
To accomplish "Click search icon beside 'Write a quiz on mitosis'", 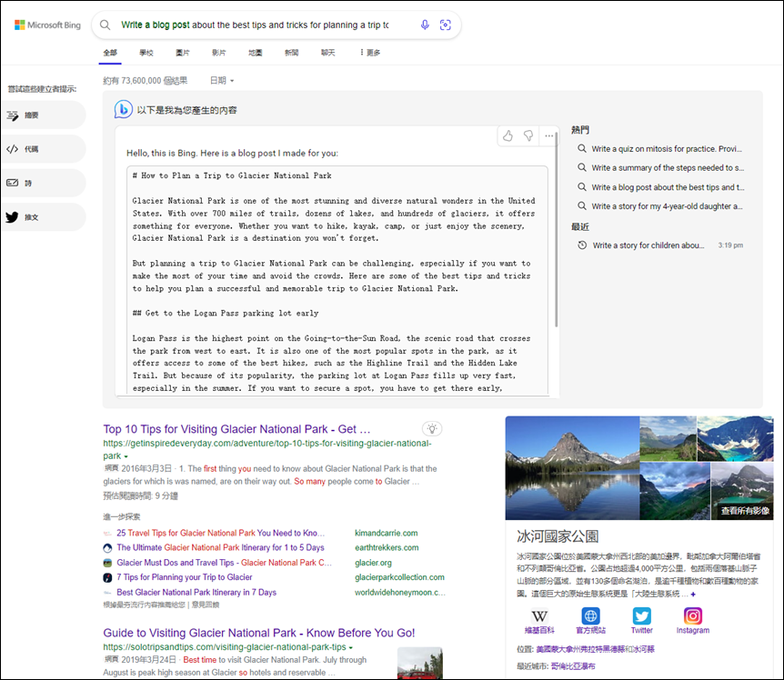I will (x=582, y=148).
